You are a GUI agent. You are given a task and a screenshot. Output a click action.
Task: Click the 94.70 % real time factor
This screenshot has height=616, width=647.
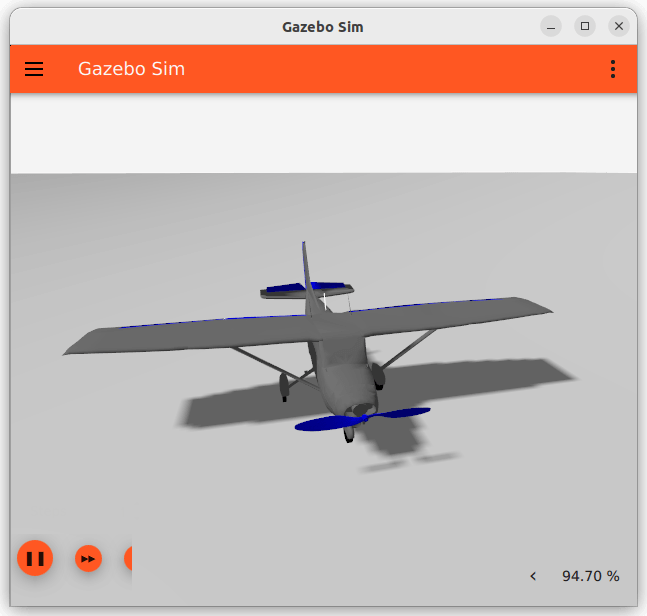(x=590, y=576)
